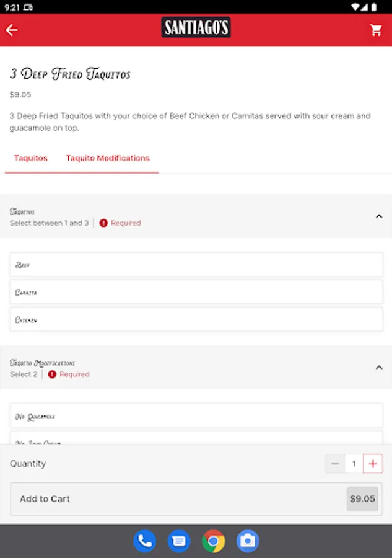
Task: Collapse the Taquitos section chevron
Action: pos(379,216)
